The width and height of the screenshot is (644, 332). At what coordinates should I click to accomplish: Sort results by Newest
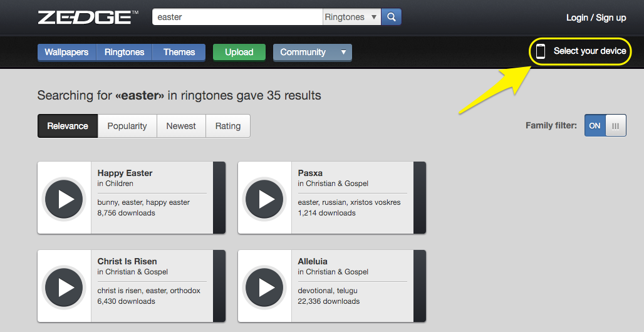point(181,126)
